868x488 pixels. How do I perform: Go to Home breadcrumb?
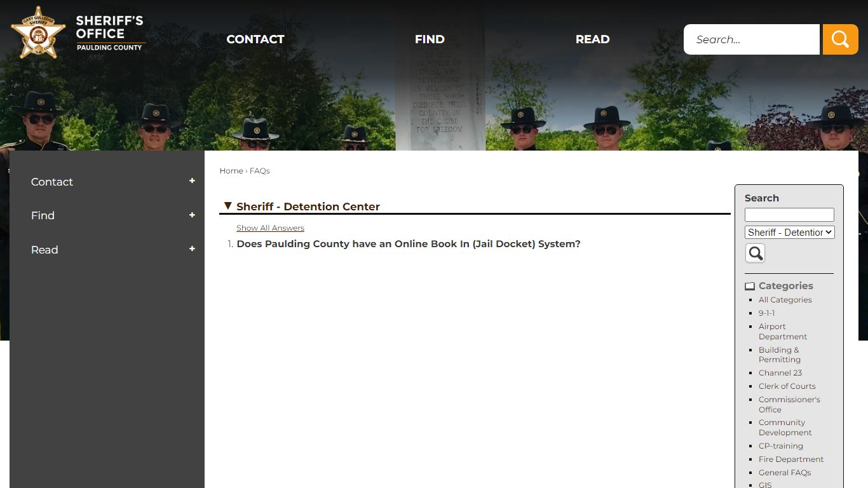click(x=231, y=171)
